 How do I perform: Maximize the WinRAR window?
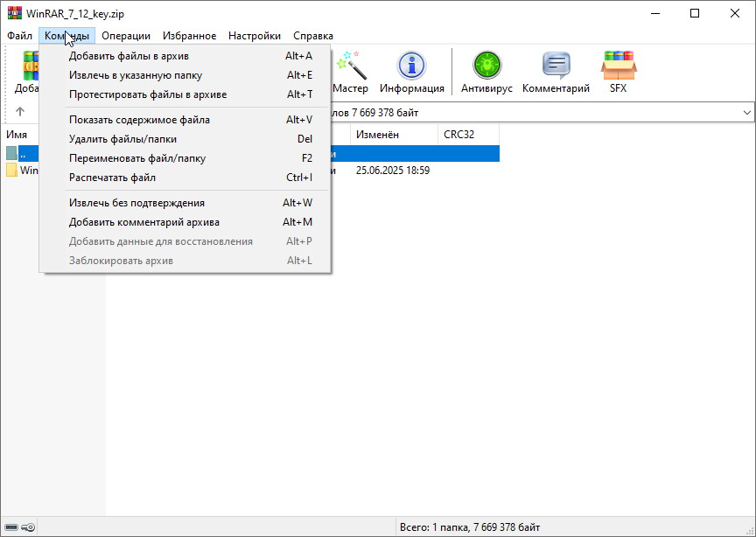pyautogui.click(x=694, y=13)
